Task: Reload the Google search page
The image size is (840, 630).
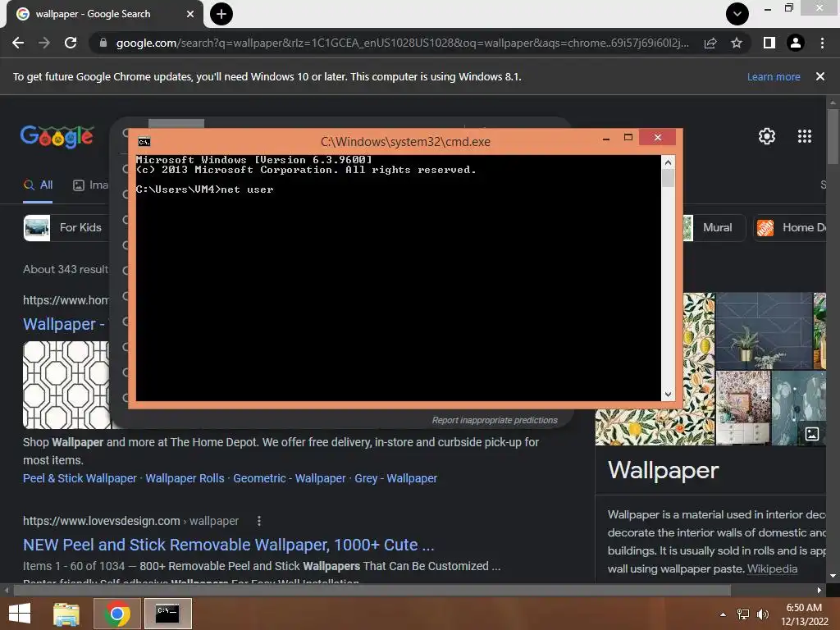Action: (x=71, y=43)
